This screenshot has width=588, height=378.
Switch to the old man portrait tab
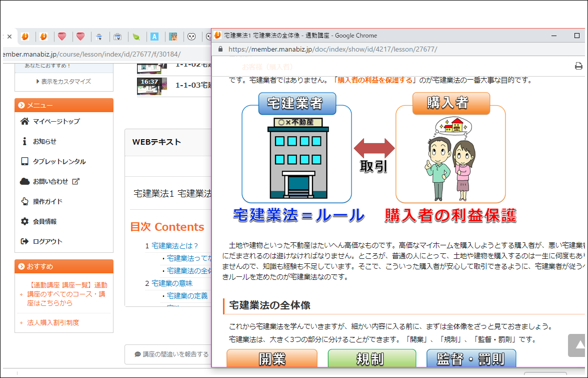173,37
